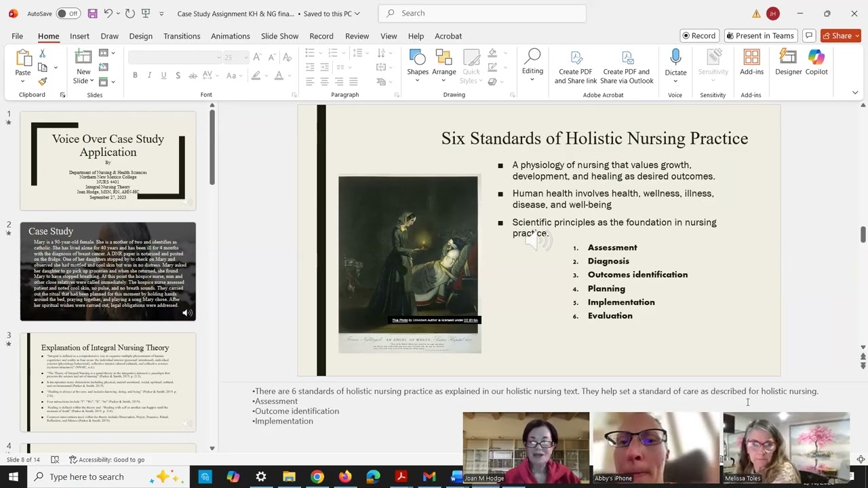Open the Add-ins gallery
Viewport: 868px width, 488px height.
[751, 63]
